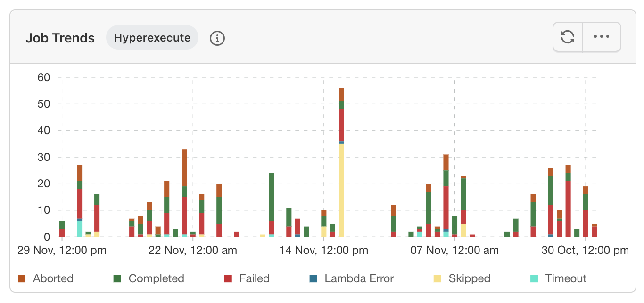This screenshot has height=303, width=644.
Task: Click the Job Trends panel title
Action: [x=60, y=38]
